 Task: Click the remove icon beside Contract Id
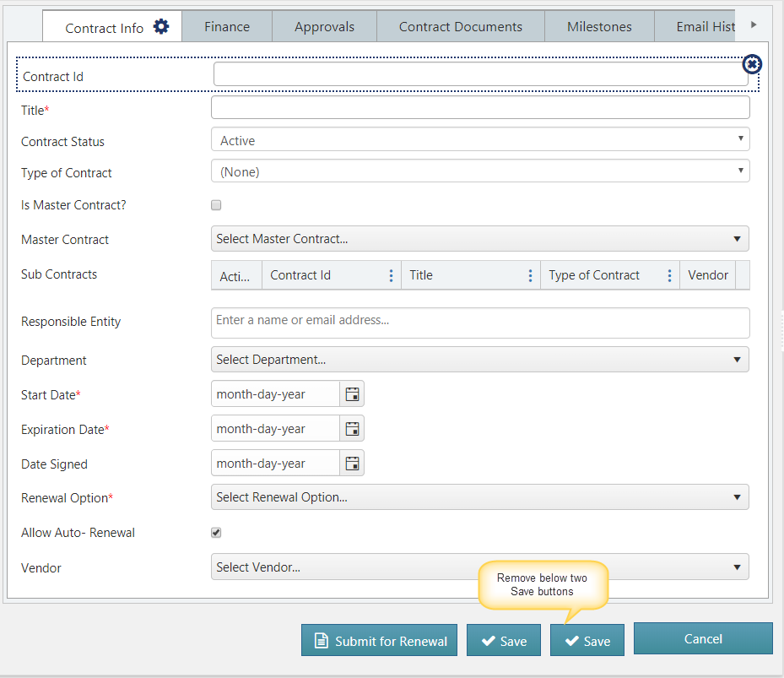click(x=751, y=65)
